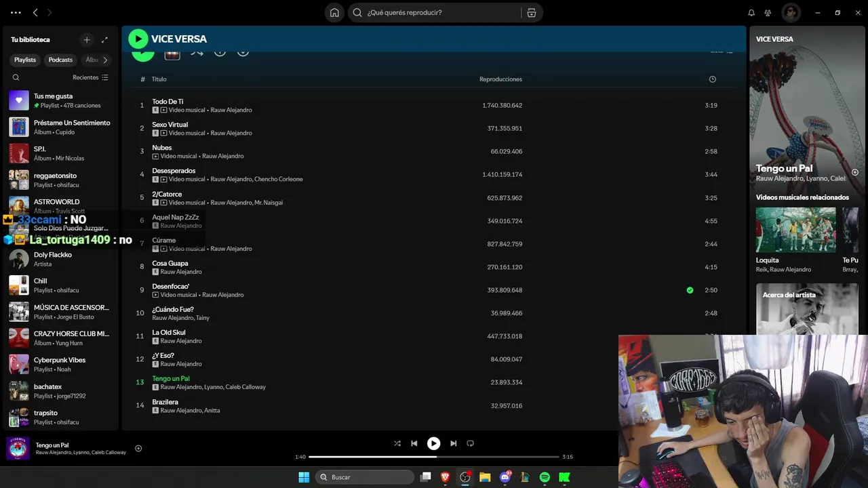
Task: Open the Tainy artist link
Action: [x=203, y=318]
